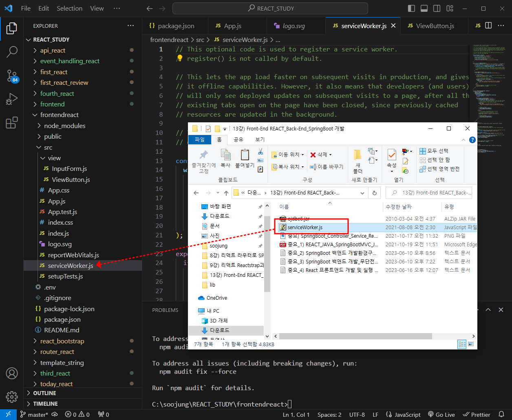Collapse the frontendreact folder

(59, 115)
